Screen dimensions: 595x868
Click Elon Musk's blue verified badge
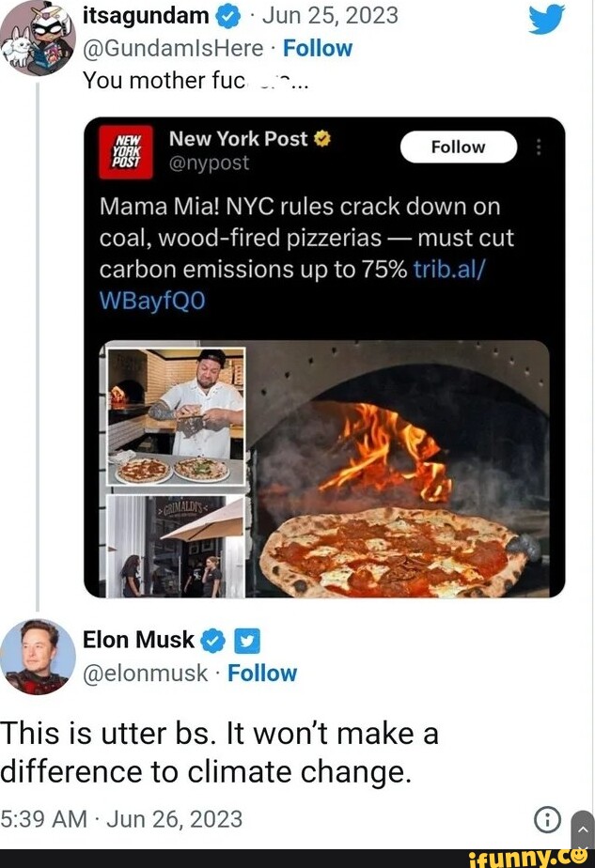coord(213,641)
